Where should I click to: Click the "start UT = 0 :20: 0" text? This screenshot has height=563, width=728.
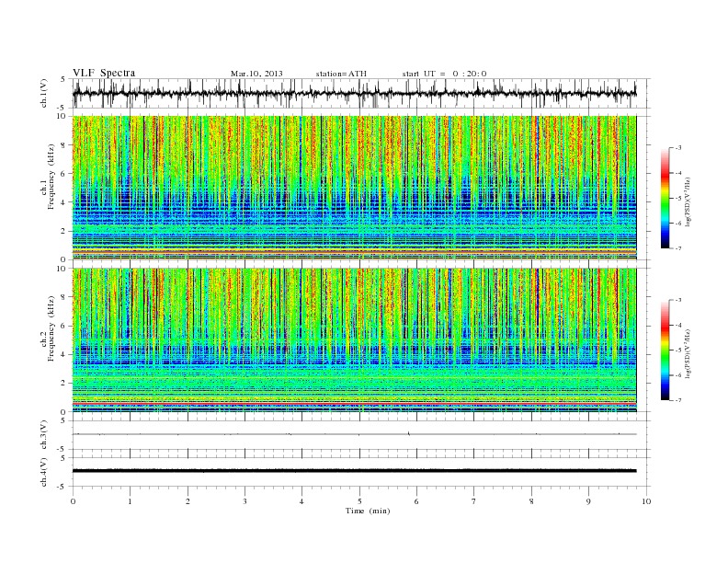coord(444,74)
